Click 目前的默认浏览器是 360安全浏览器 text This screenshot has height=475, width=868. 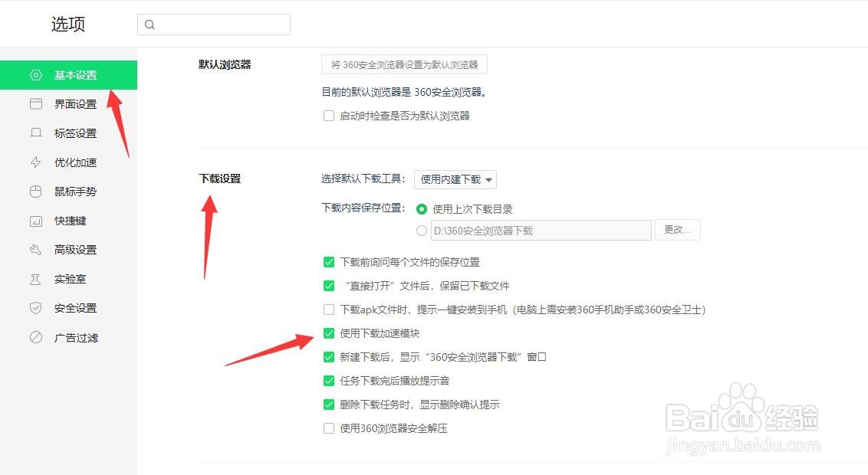(405, 93)
